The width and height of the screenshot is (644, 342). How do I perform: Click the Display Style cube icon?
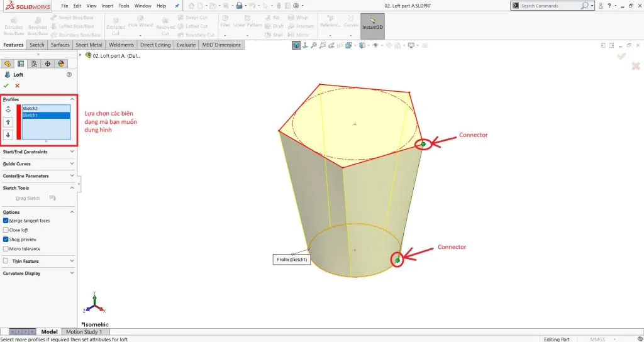coord(362,45)
